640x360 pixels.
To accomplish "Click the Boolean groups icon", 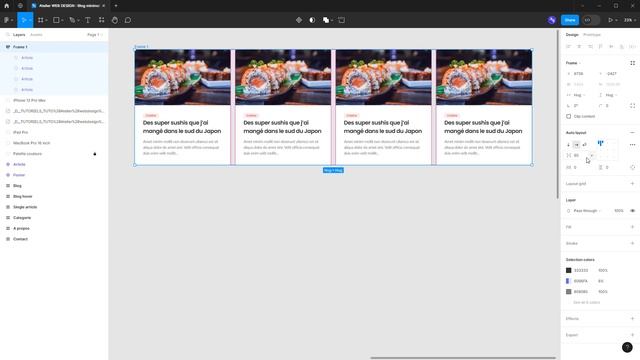I will click(x=326, y=20).
